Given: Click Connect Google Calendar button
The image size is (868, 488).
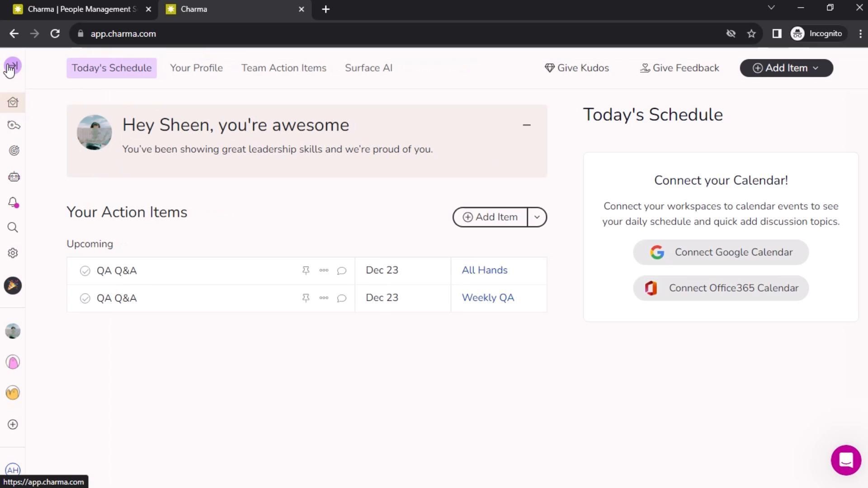Looking at the screenshot, I should [721, 252].
